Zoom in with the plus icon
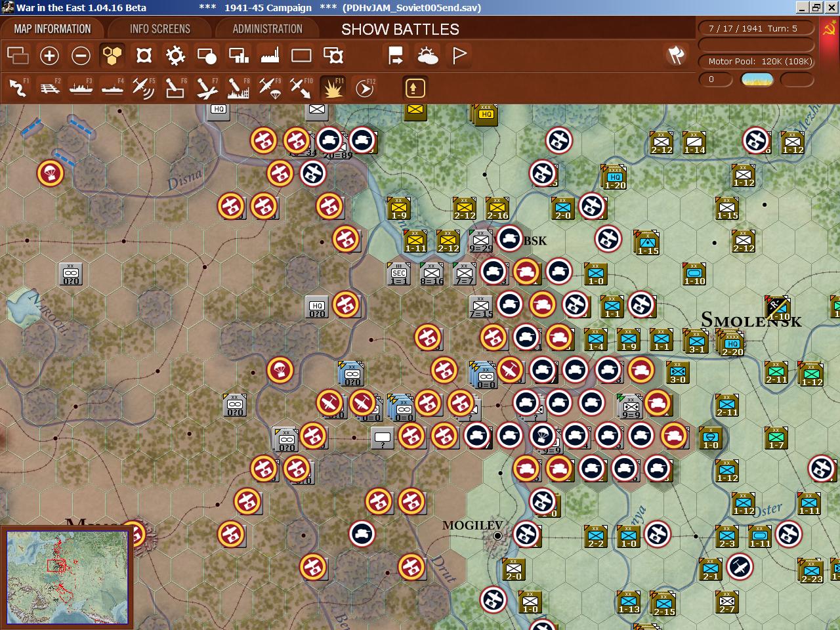Viewport: 840px width, 630px height. (49, 56)
